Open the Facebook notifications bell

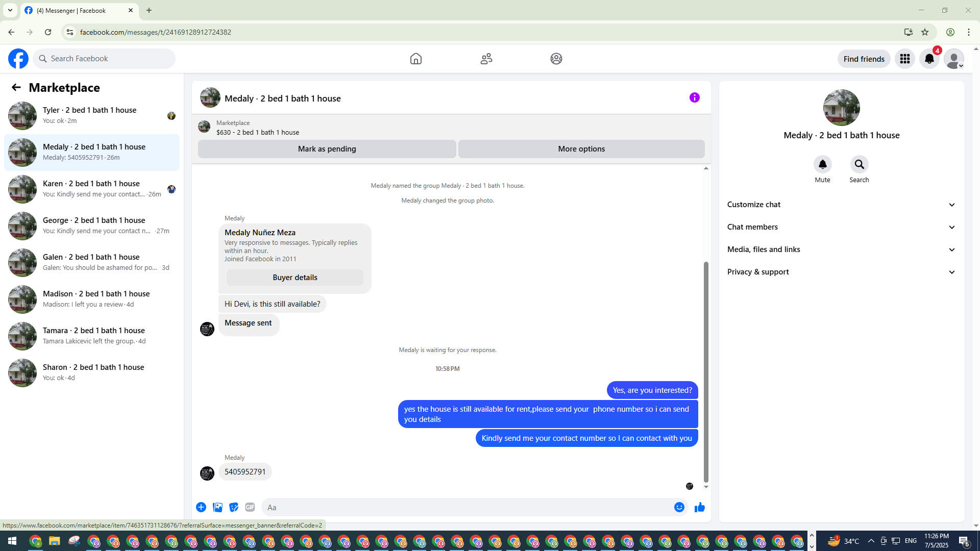point(929,59)
